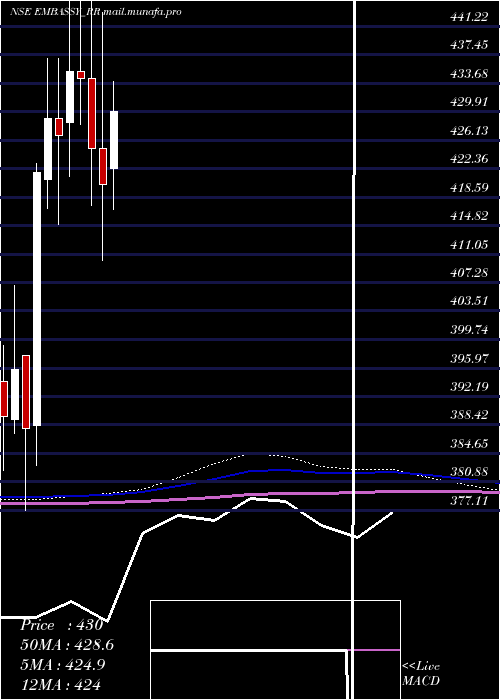The width and height of the screenshot is (500, 700).
Task: Click the 377.11 price axis label
Action: tap(468, 501)
